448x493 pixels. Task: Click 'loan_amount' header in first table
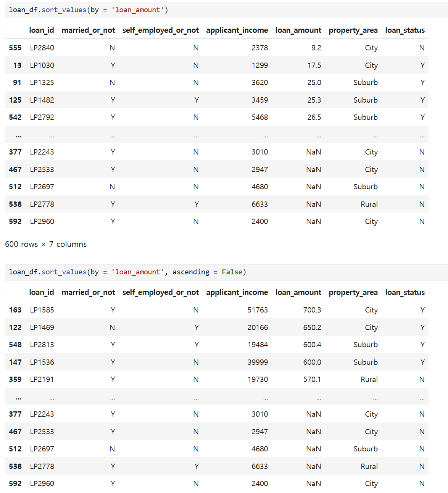pos(298,30)
